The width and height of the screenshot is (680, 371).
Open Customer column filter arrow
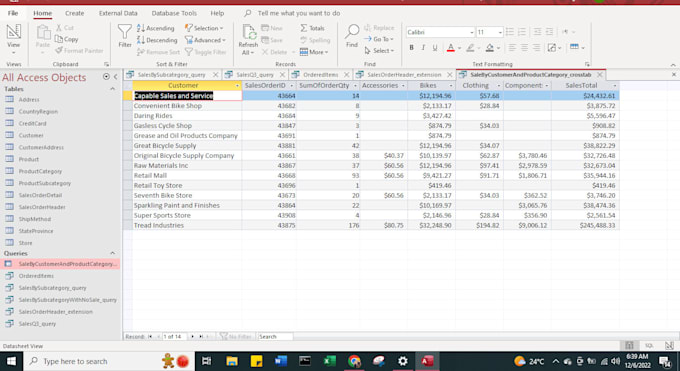tap(237, 86)
